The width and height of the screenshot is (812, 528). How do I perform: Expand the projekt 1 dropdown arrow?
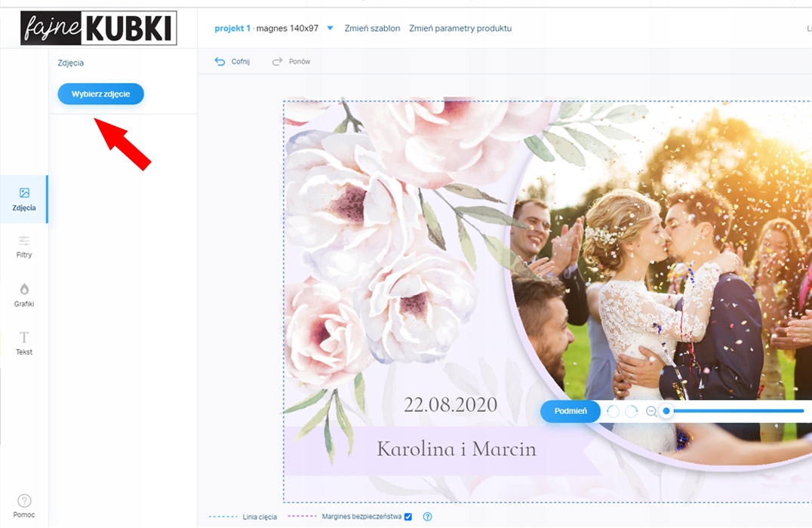click(x=330, y=29)
